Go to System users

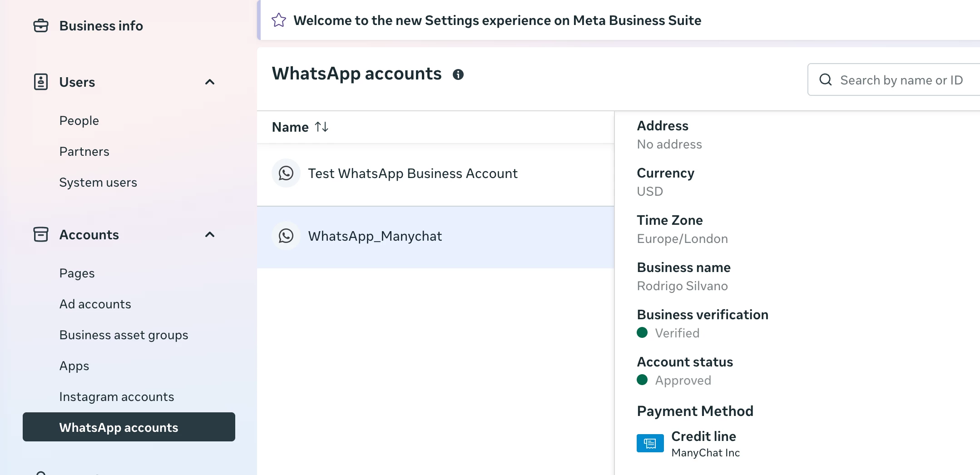click(98, 182)
